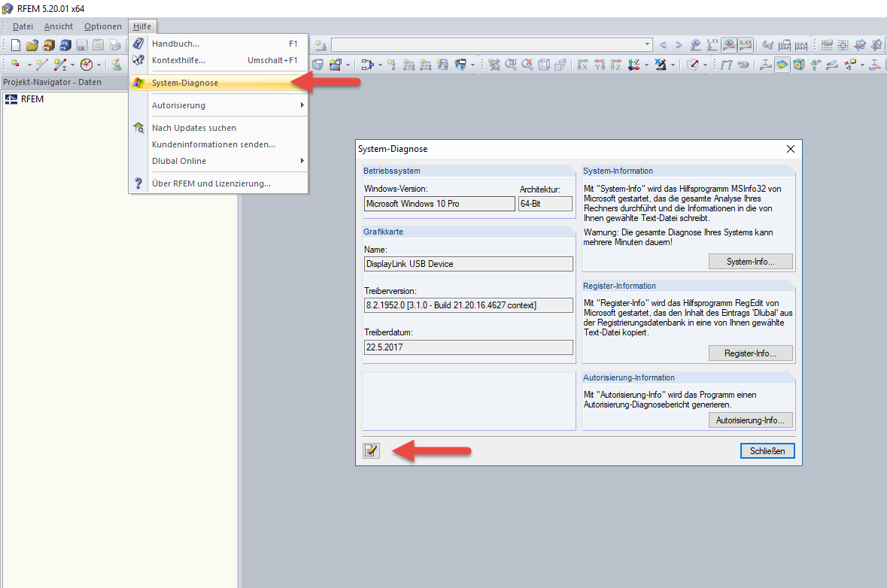Viewport: 887px width, 588px height.
Task: Click the printer icon in the toolbar
Action: click(115, 45)
